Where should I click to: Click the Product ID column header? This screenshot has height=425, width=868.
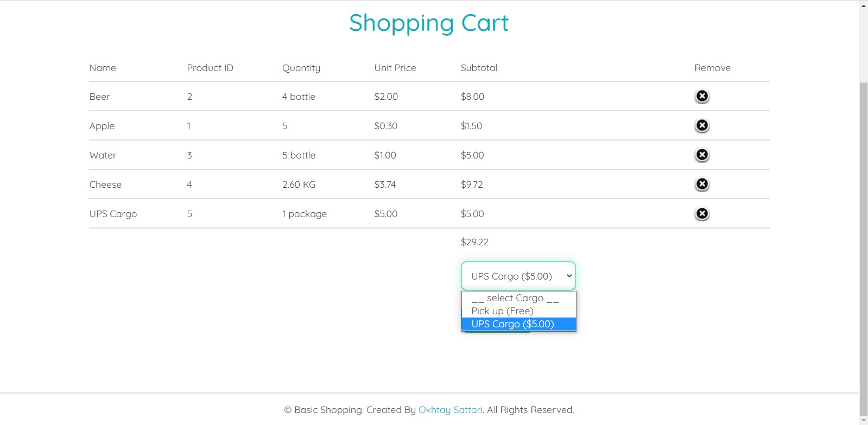pos(210,68)
